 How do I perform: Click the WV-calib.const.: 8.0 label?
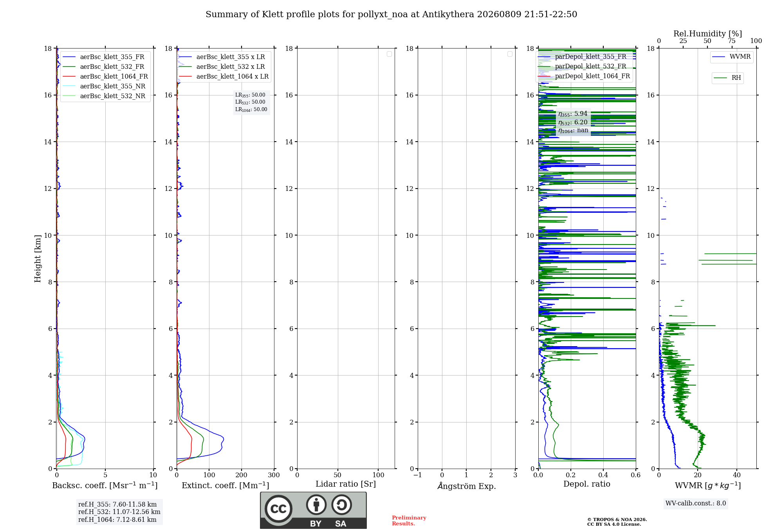[696, 503]
